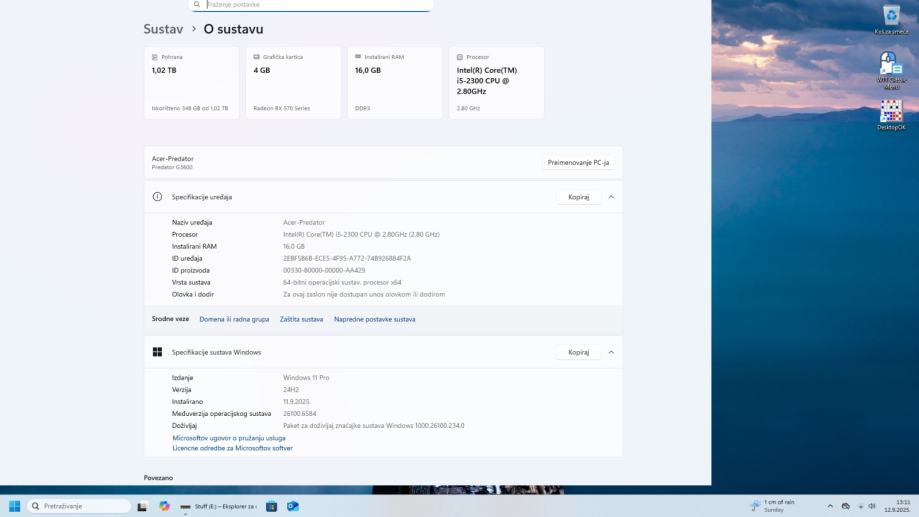
Task: Click the Povezano section heading
Action: pyautogui.click(x=158, y=478)
